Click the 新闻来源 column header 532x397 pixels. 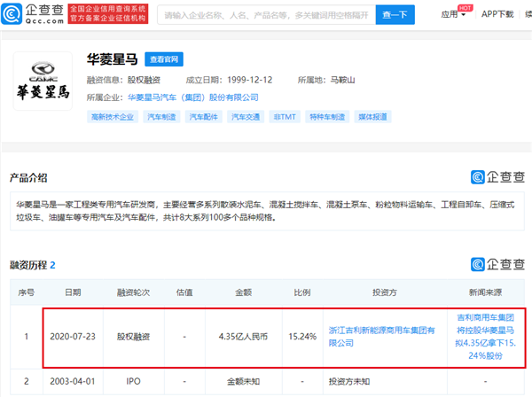pyautogui.click(x=486, y=292)
